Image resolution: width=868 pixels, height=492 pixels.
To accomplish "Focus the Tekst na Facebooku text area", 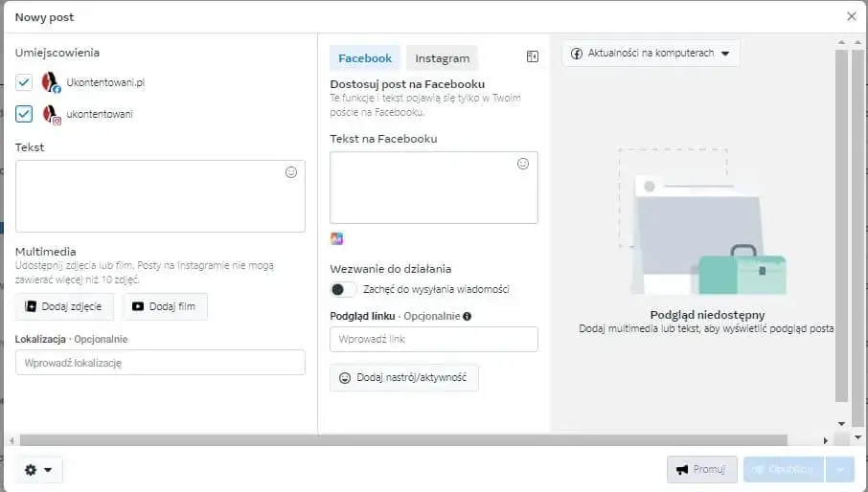I will [433, 188].
